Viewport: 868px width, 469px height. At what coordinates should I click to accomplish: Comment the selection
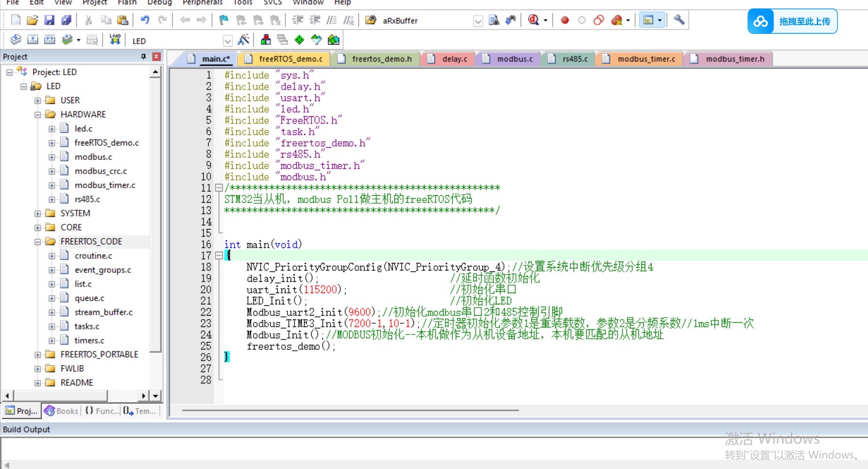331,20
